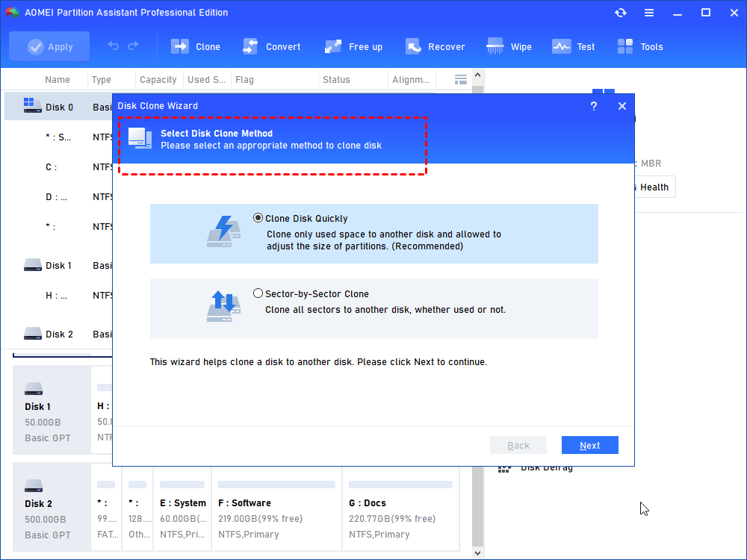The width and height of the screenshot is (747, 560).
Task: Click the Clone Disk Quickly lightning icon
Action: pos(224,231)
